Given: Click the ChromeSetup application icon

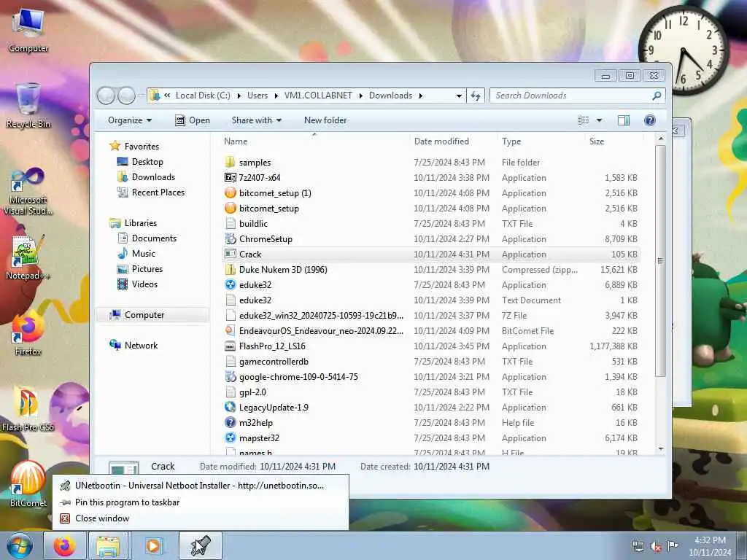Looking at the screenshot, I should click(230, 238).
